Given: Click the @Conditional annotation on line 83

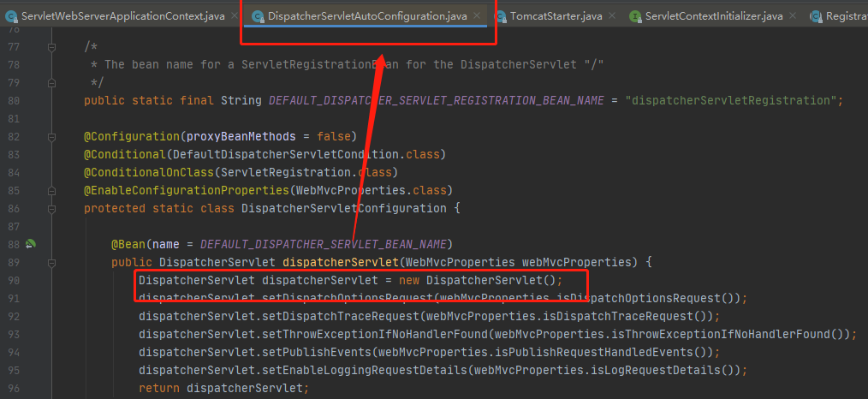Looking at the screenshot, I should coord(125,154).
